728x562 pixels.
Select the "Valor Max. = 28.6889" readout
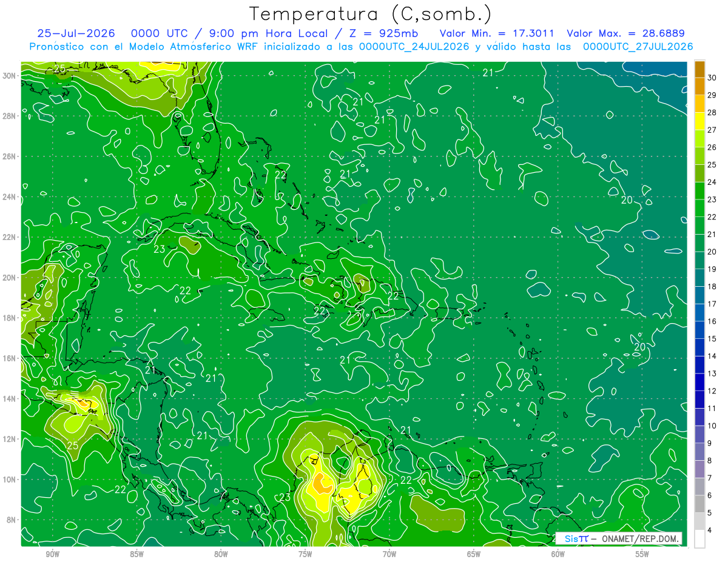click(626, 33)
